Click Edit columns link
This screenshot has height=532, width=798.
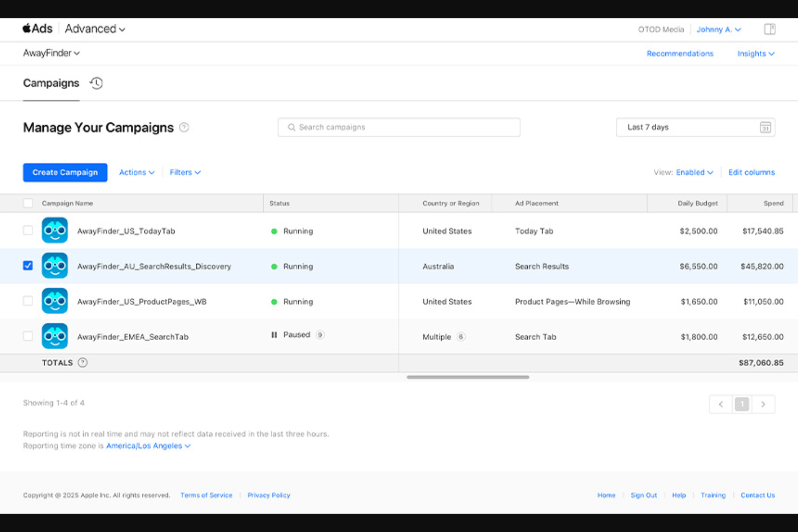752,172
